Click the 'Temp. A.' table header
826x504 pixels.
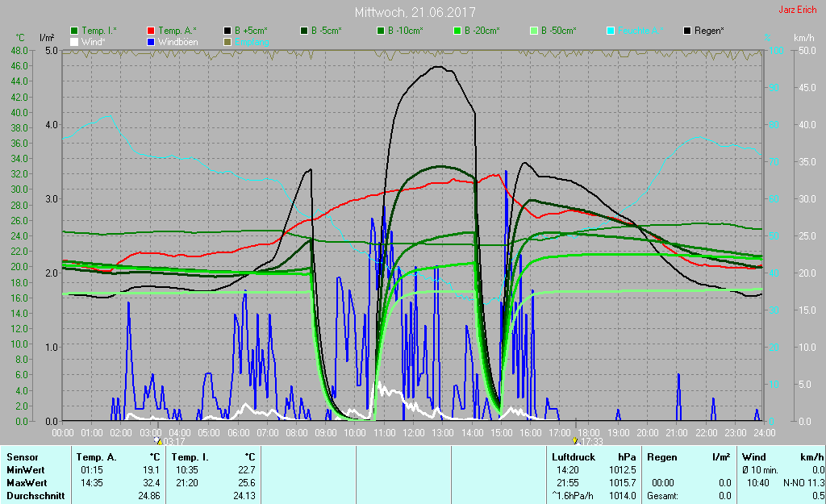tap(97, 457)
